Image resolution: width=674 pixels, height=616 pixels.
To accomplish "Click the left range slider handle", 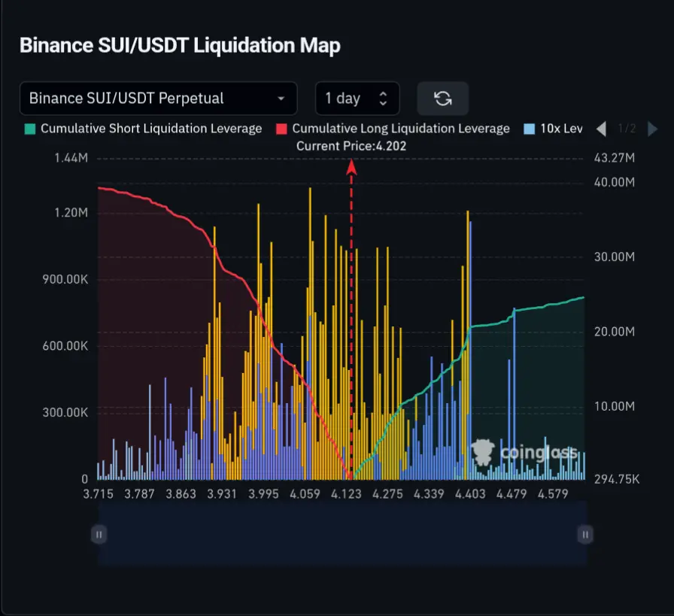I will pyautogui.click(x=99, y=535).
